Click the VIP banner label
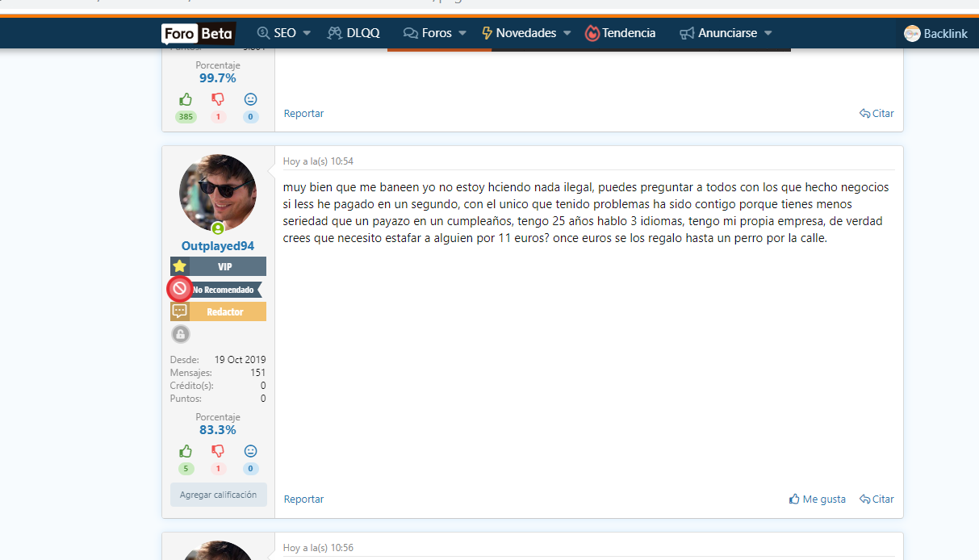Screen dimensions: 979x560 [225, 266]
